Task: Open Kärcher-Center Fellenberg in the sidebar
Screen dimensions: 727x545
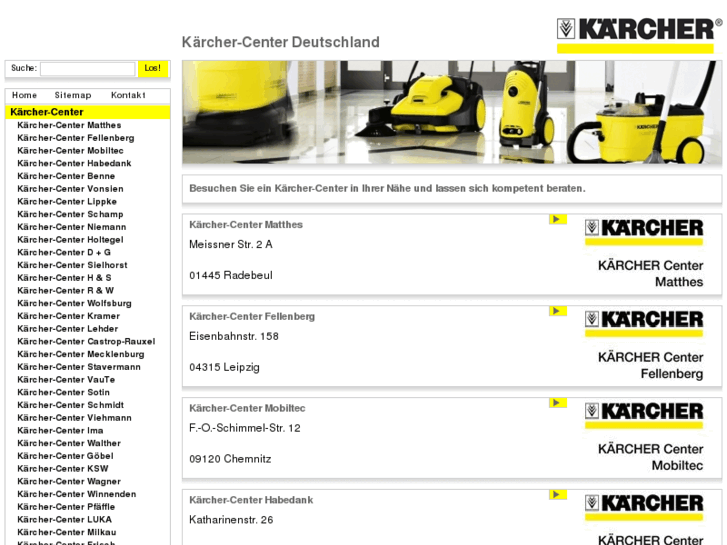Action: coord(76,138)
